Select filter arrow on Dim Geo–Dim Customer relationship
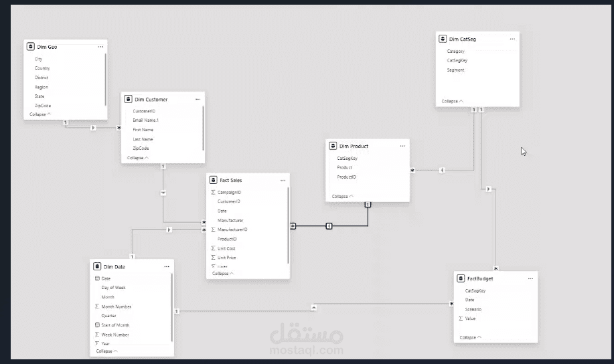Viewport: 614px width, 364px height. click(93, 128)
